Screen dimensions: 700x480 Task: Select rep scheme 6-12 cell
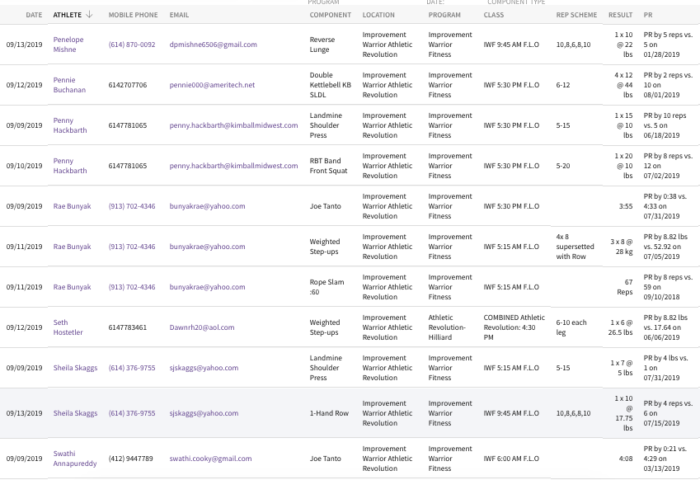click(563, 85)
